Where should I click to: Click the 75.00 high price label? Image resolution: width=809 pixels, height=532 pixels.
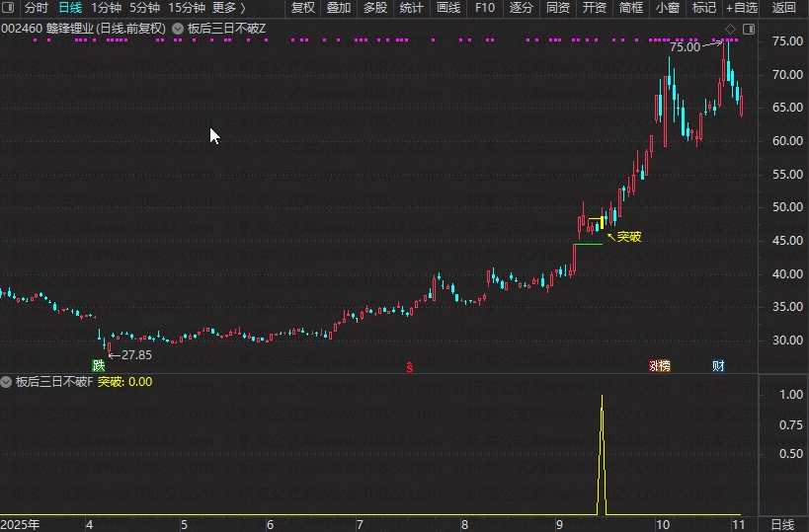(685, 46)
